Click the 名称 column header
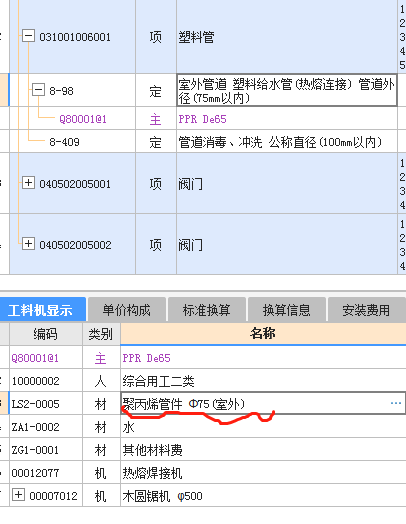406x524 pixels. [x=263, y=334]
